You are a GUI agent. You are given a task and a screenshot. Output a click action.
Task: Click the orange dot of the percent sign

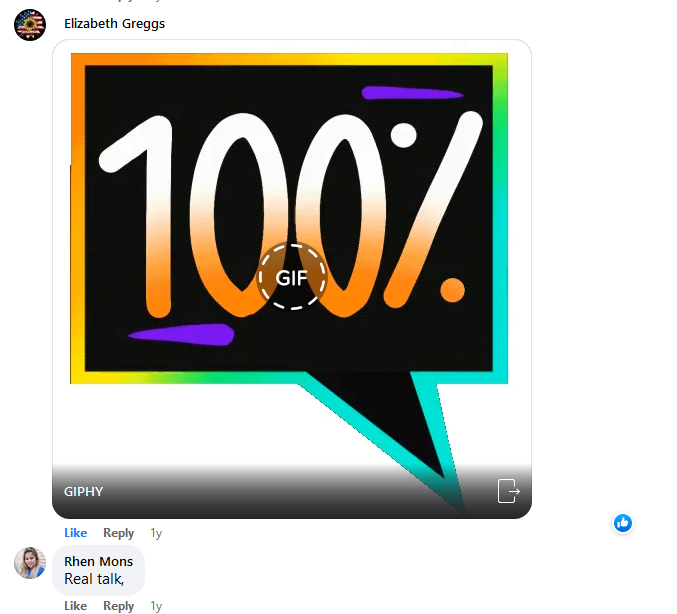click(x=452, y=290)
